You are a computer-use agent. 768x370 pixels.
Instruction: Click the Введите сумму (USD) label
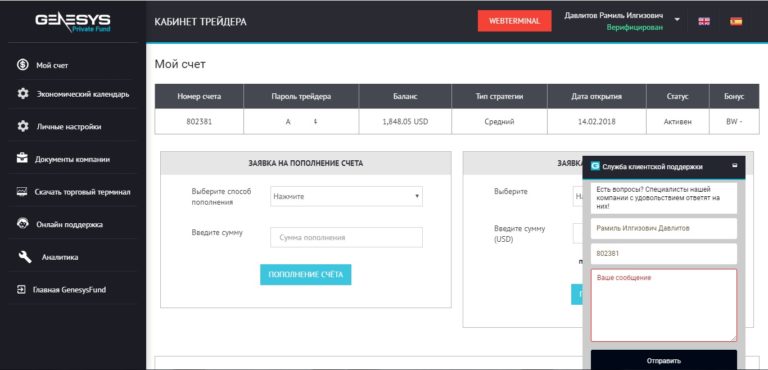(x=519, y=234)
